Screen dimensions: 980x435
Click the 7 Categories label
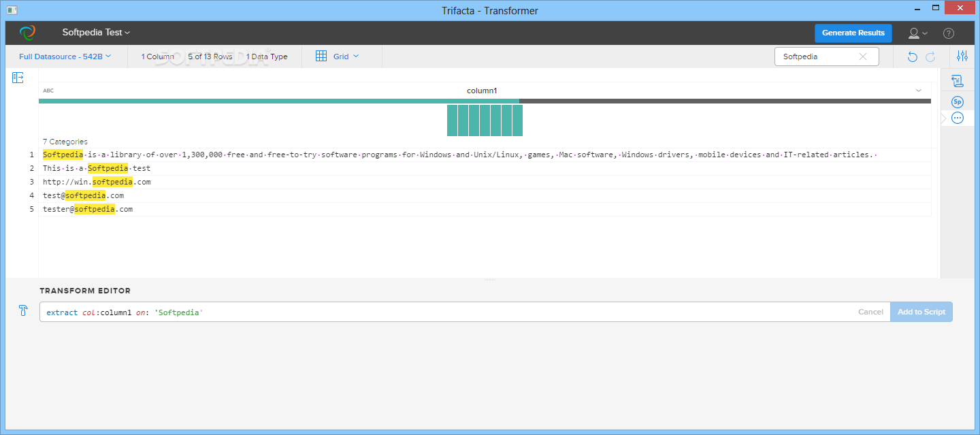tap(65, 142)
